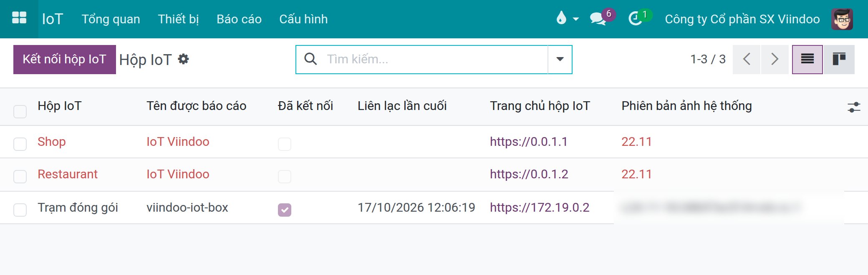The image size is (868, 275).
Task: Open the Thiết bị menu
Action: click(178, 19)
